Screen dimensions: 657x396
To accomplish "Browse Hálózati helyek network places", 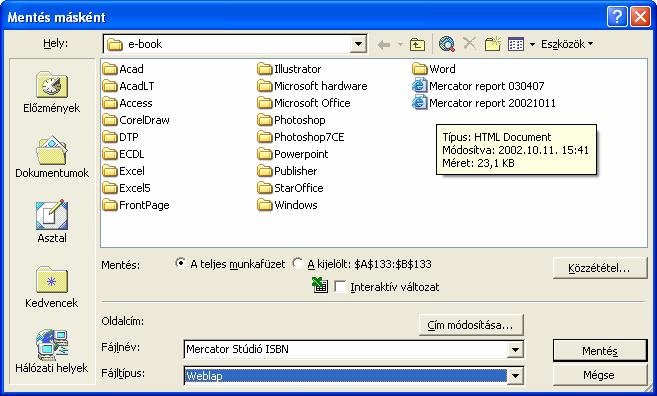I will point(52,352).
